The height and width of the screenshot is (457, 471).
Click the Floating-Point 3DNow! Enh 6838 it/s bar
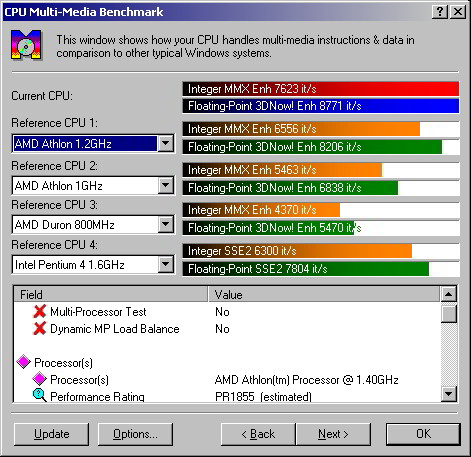click(290, 188)
